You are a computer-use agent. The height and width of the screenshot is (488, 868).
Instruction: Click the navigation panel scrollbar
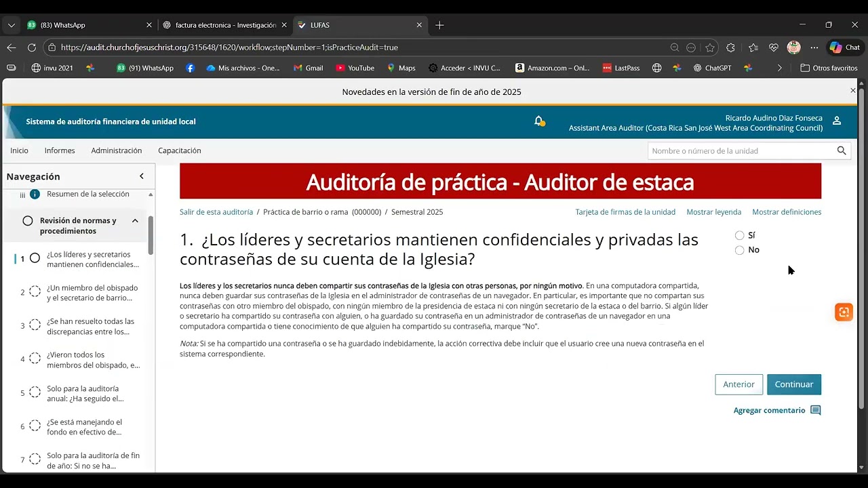(151, 236)
